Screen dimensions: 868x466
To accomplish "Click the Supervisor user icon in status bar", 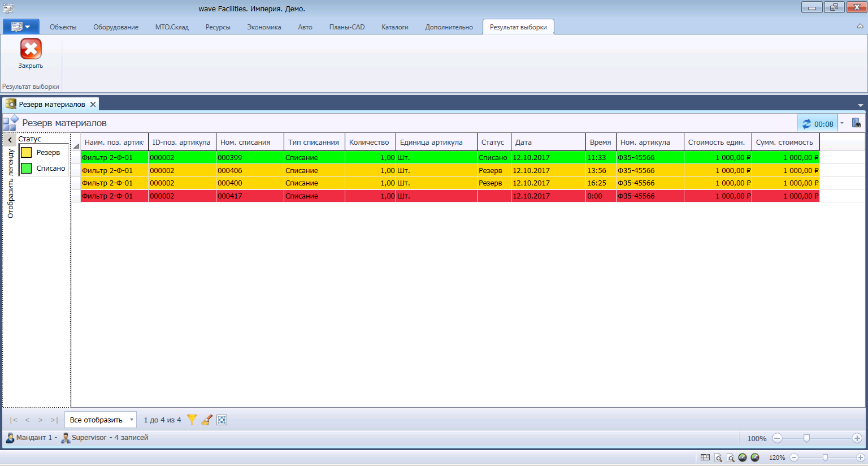I will coord(66,438).
